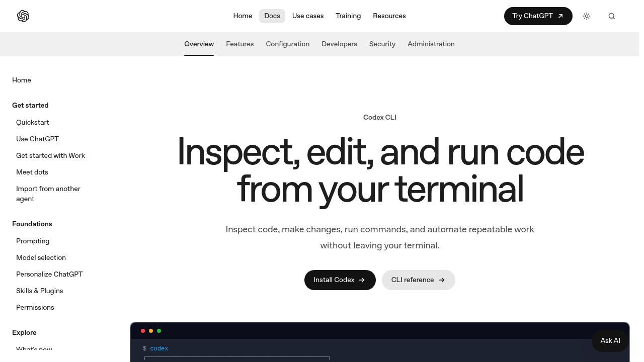Open Import from another agent link
The image size is (644, 362).
(x=48, y=194)
